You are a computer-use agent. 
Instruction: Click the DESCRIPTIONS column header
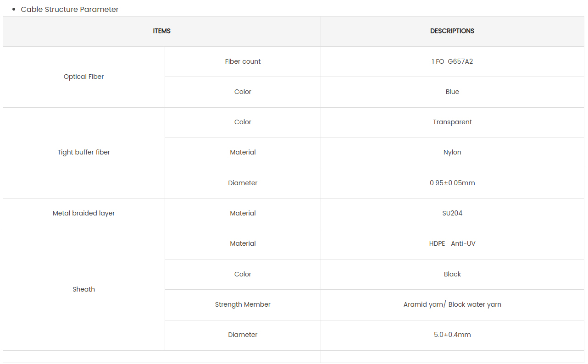452,31
